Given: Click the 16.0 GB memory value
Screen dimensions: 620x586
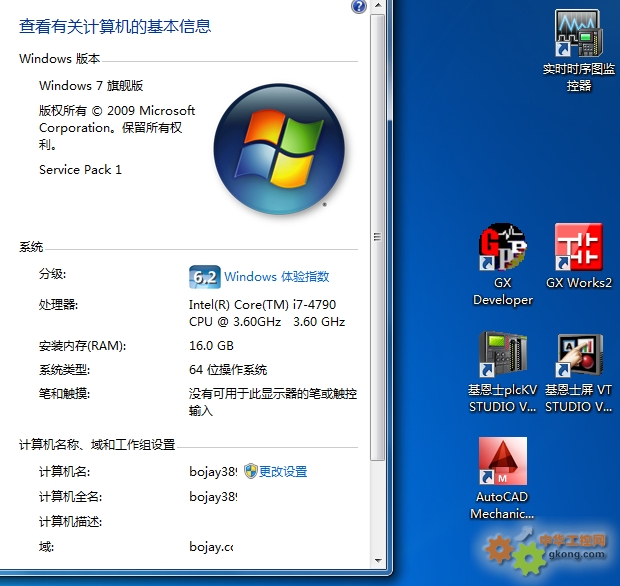Looking at the screenshot, I should coord(211,346).
